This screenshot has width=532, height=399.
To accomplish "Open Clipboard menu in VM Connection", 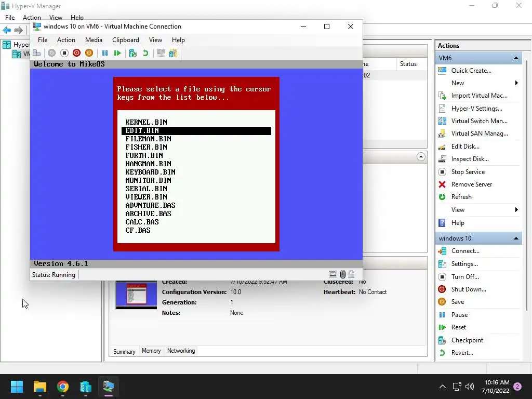I will point(126,40).
